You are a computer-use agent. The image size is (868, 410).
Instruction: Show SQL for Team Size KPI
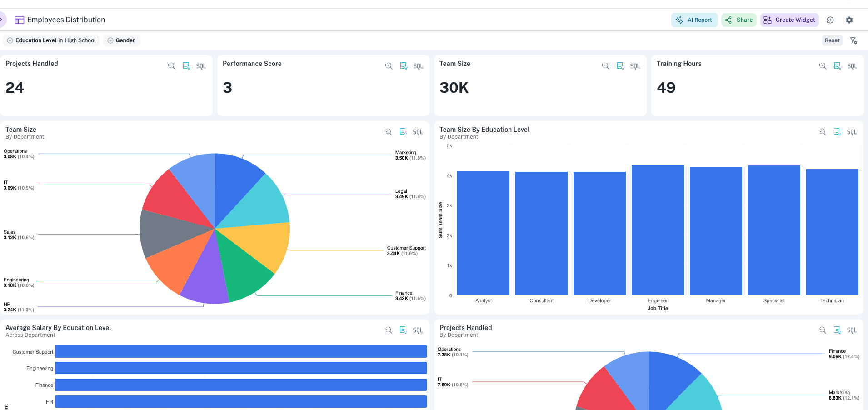pyautogui.click(x=635, y=66)
